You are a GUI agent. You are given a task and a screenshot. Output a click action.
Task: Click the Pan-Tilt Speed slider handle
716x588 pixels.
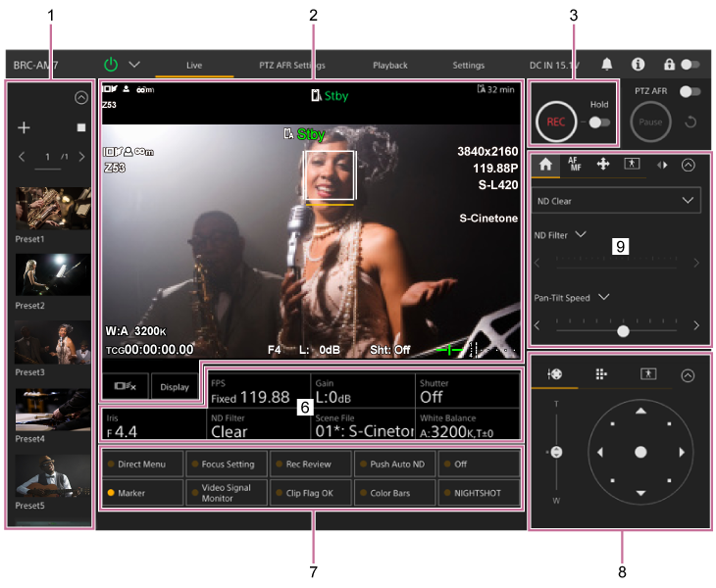click(x=623, y=331)
